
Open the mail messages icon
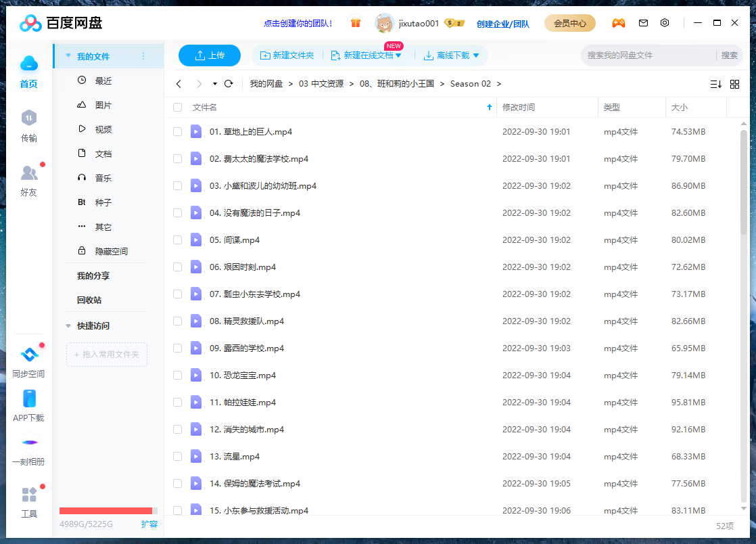643,23
